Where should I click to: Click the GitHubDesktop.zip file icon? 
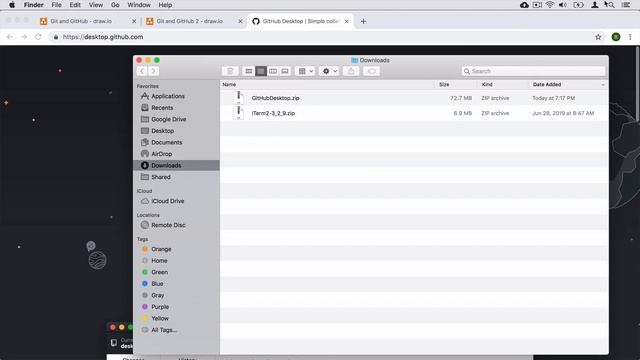pos(239,98)
